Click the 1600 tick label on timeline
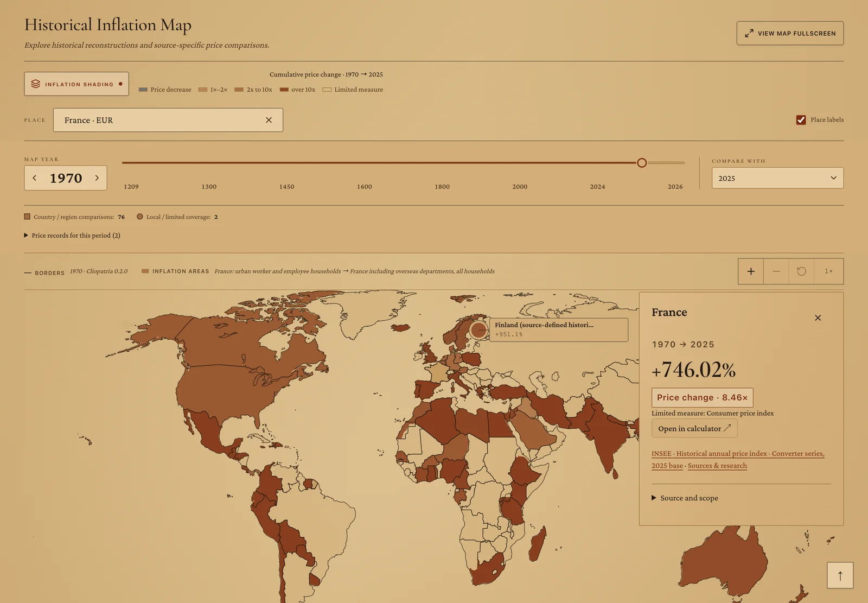Viewport: 868px width, 603px height. (365, 187)
